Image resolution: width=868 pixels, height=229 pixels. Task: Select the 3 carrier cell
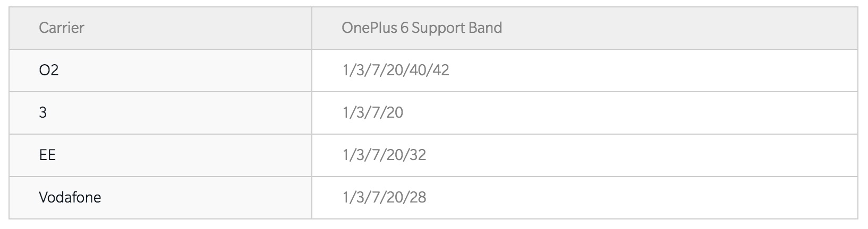[x=43, y=112]
